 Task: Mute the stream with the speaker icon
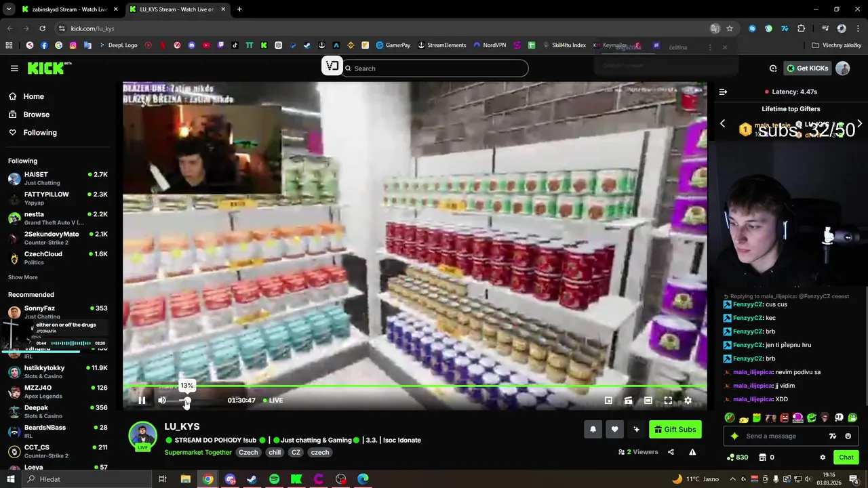click(x=162, y=401)
